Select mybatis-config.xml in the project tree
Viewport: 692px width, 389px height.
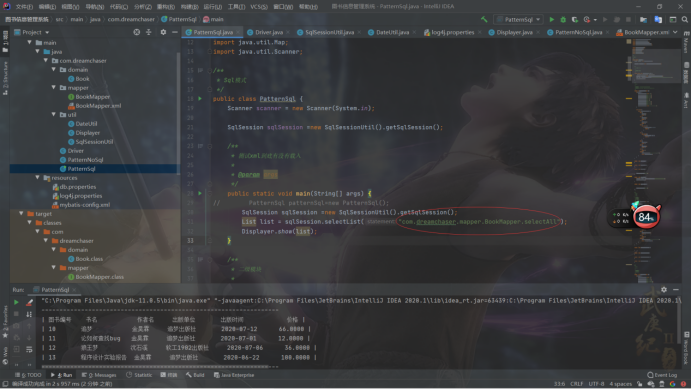85,205
